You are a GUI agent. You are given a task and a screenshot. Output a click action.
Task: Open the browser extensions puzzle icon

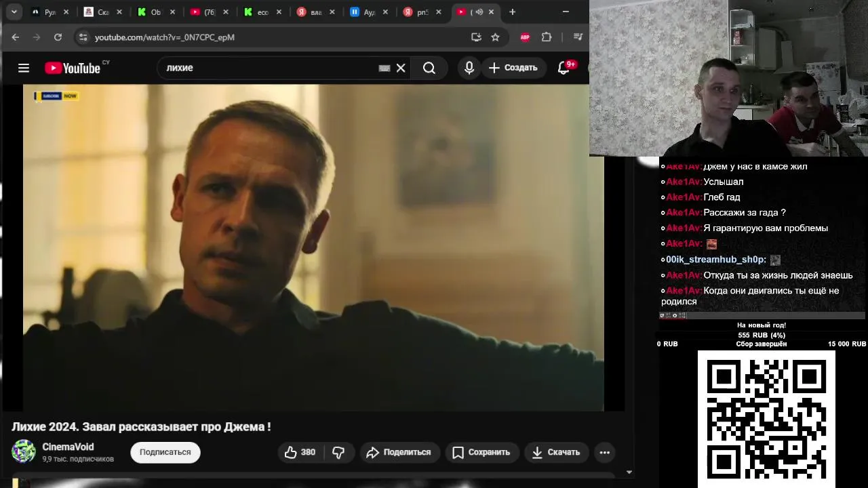point(547,37)
